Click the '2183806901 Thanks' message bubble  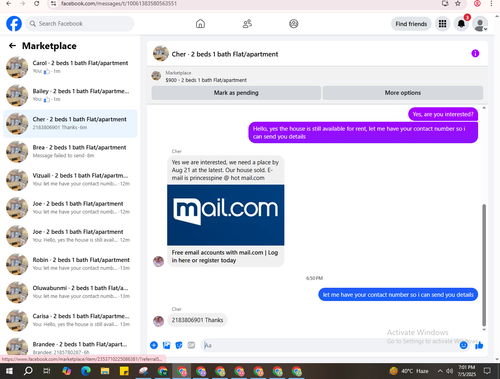[x=197, y=320]
